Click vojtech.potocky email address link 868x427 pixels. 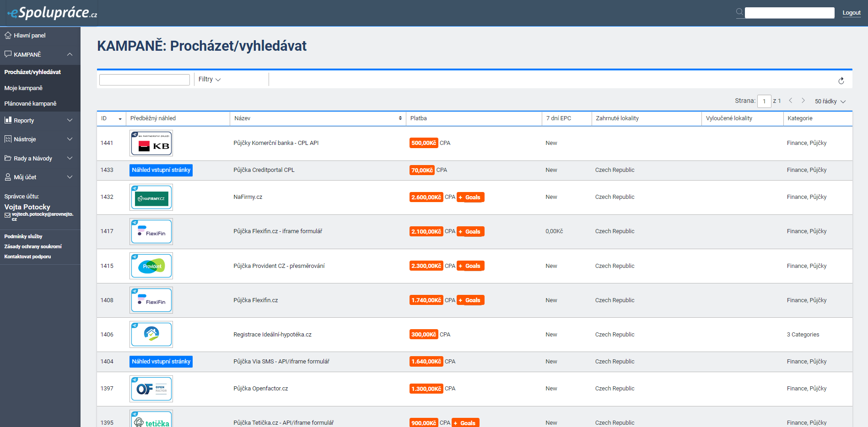(43, 216)
